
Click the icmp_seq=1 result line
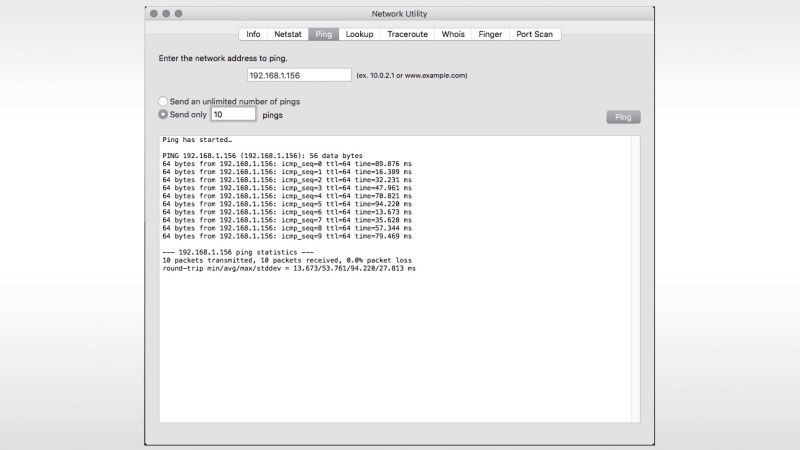coord(287,172)
